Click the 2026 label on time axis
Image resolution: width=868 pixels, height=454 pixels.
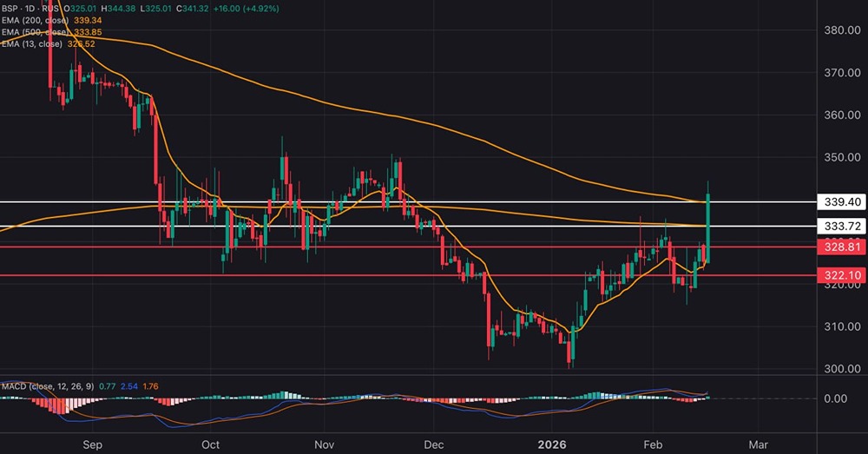[552, 445]
